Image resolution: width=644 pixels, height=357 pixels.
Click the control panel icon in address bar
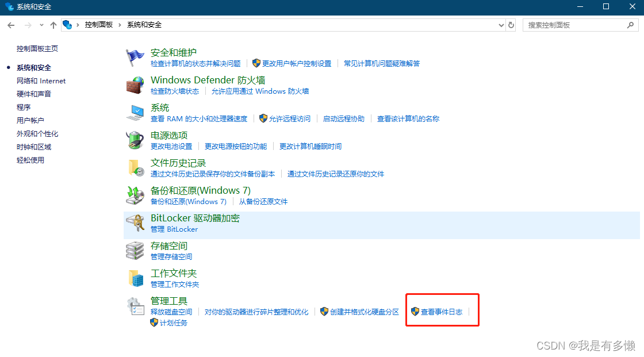(x=67, y=25)
